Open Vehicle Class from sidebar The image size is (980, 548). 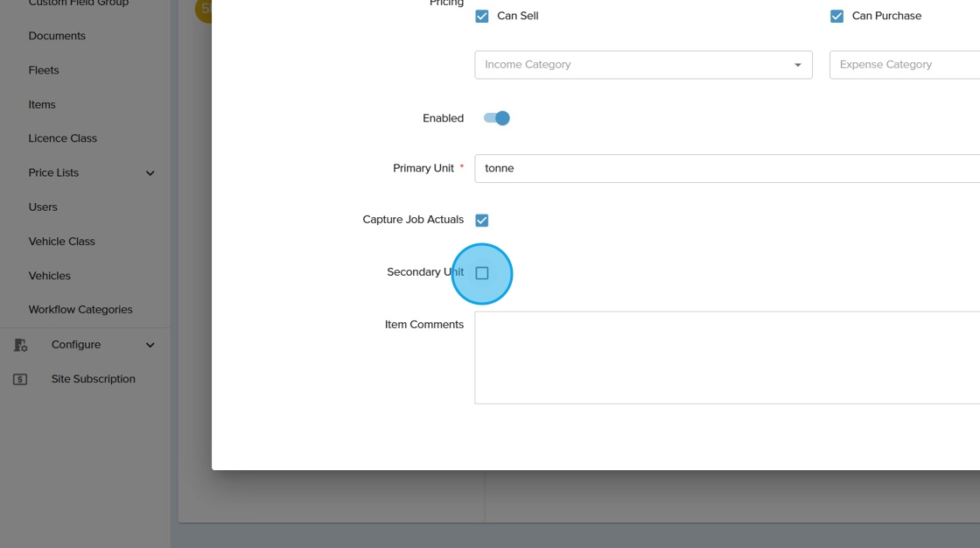click(x=61, y=242)
